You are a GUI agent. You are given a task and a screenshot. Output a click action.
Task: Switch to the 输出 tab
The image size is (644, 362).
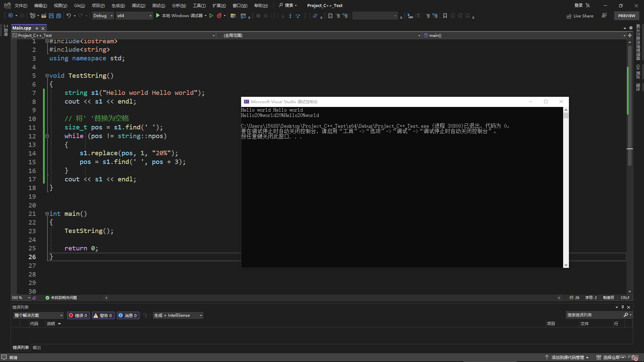(x=37, y=348)
